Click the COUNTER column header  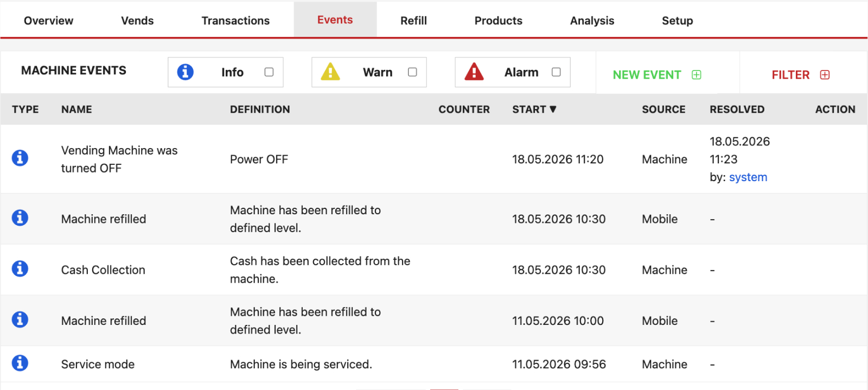tap(464, 109)
